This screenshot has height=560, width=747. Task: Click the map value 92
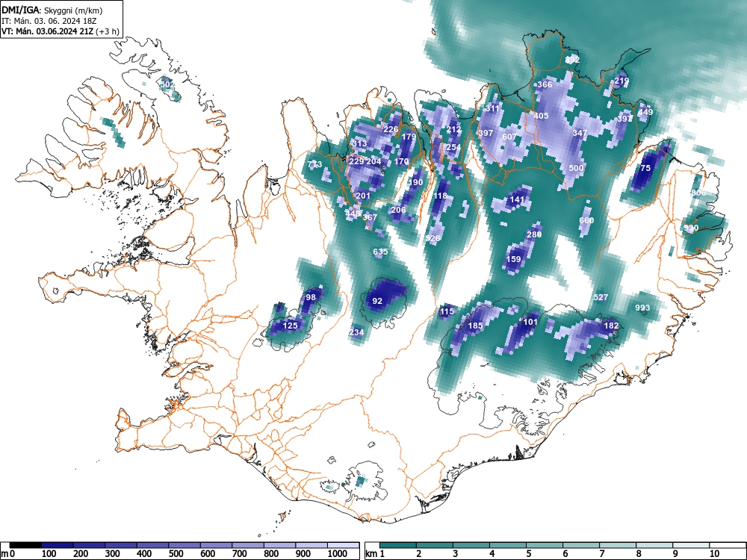point(376,301)
